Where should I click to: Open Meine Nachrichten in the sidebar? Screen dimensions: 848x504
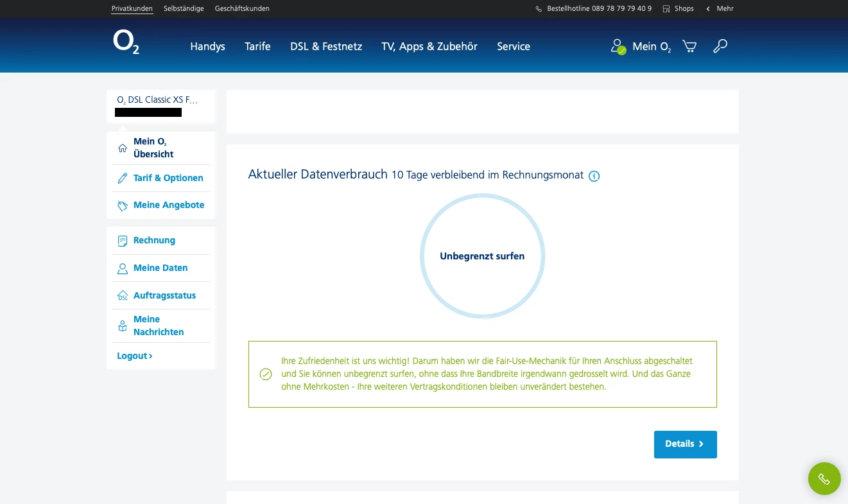point(159,326)
